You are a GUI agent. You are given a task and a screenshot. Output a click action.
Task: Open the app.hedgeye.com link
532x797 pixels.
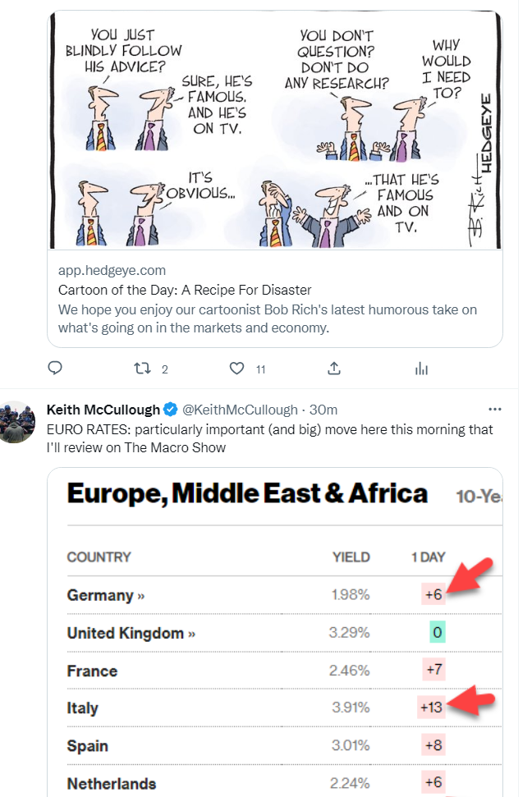112,270
